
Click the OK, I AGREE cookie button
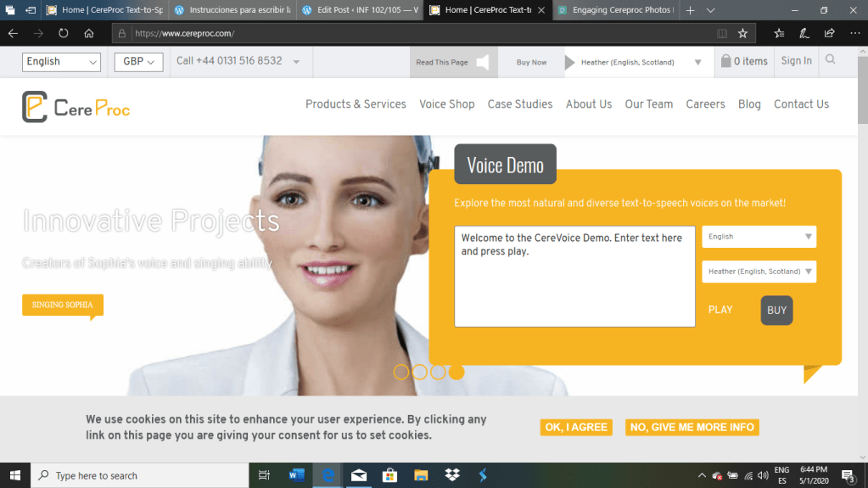click(x=576, y=427)
